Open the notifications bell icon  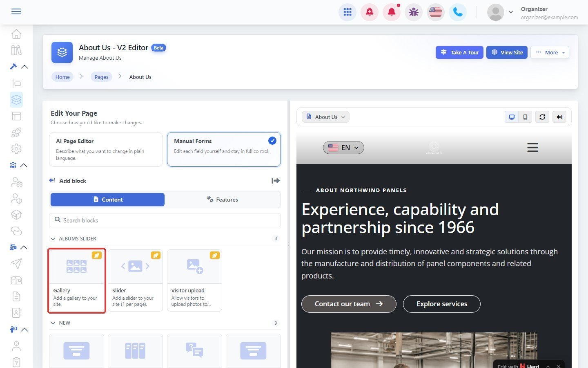coord(392,12)
